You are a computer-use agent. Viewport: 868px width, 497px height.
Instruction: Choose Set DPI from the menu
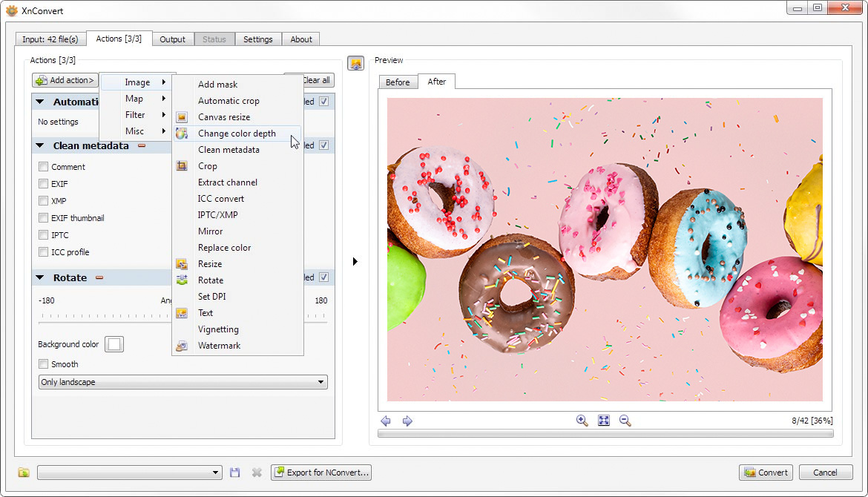[x=238, y=297]
